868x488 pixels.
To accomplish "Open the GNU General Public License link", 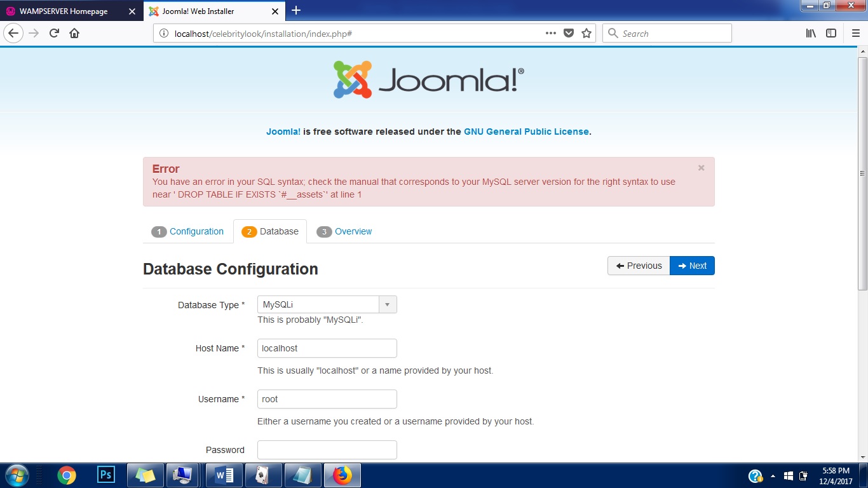I will 526,132.
